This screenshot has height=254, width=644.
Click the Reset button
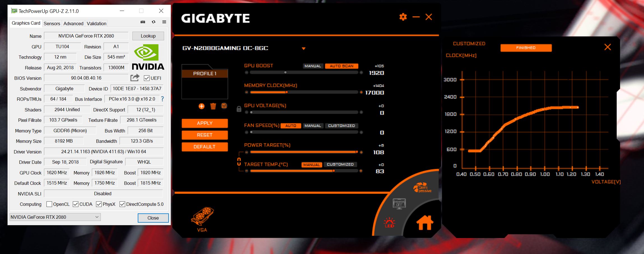point(205,135)
